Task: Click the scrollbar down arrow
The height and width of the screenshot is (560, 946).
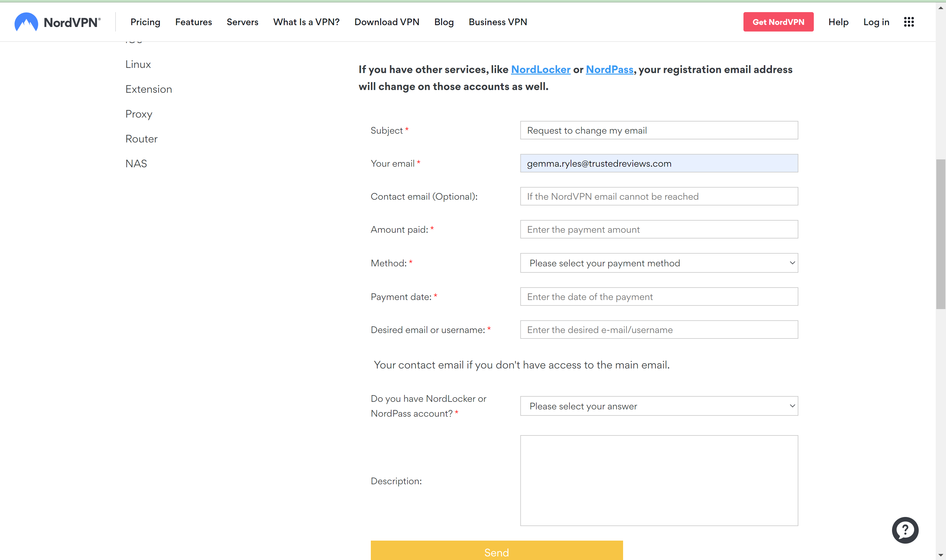Action: click(x=940, y=555)
